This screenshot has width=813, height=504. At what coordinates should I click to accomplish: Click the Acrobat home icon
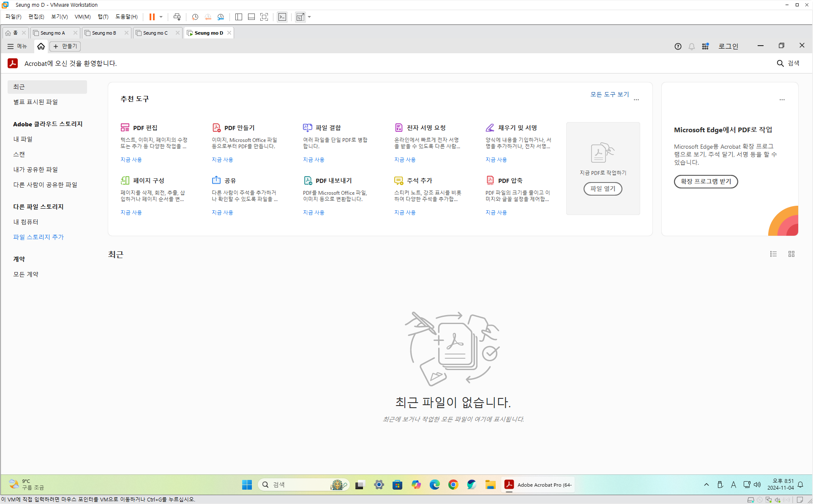41,46
